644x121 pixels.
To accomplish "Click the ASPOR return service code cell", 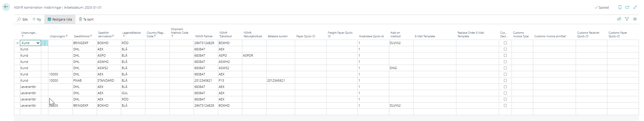I will tap(254, 55).
